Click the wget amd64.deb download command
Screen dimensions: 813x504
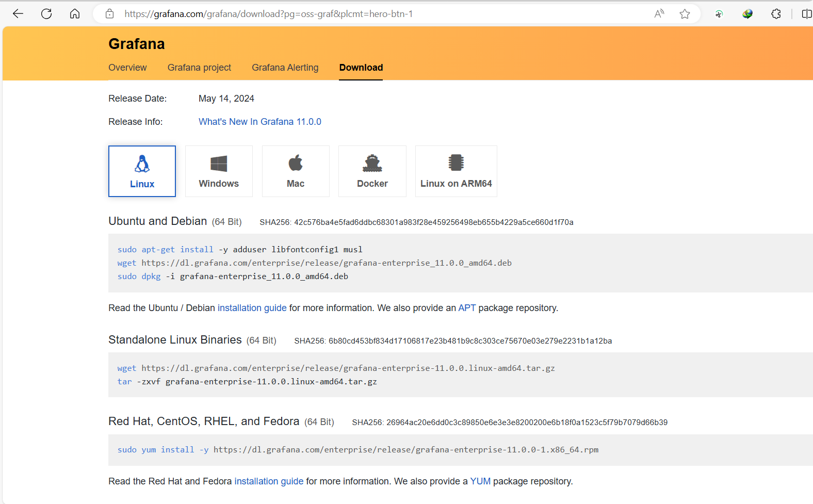point(315,263)
